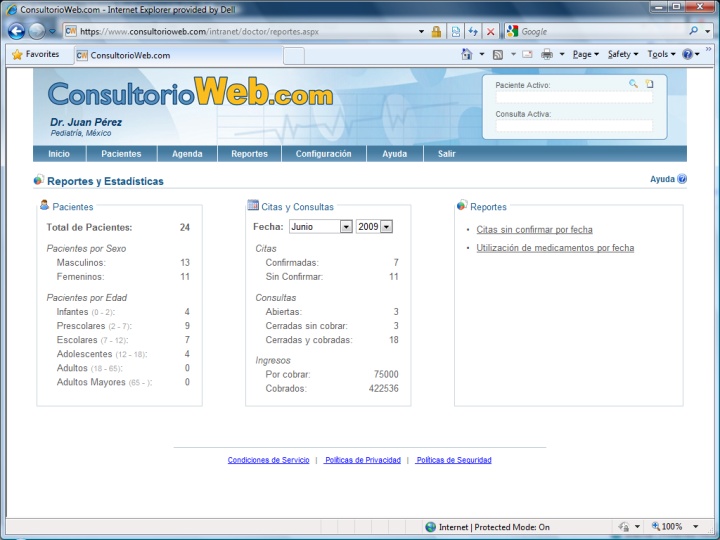Click the toolbar overflow chevron
Screen dimensions: 720x540
pos(709,49)
